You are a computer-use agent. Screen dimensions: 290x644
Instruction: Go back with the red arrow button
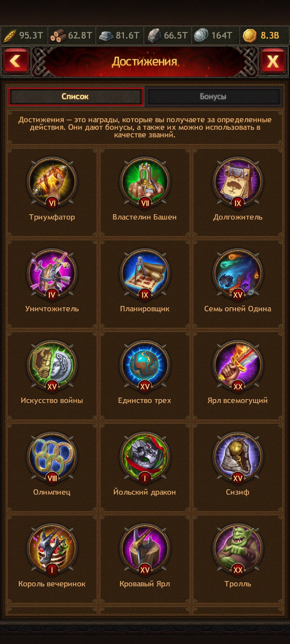click(16, 61)
